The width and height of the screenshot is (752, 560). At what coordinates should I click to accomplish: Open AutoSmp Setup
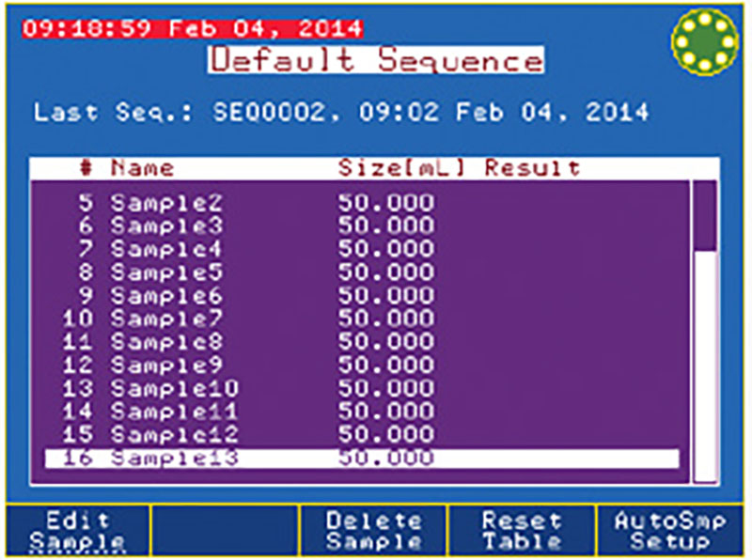coord(671,531)
